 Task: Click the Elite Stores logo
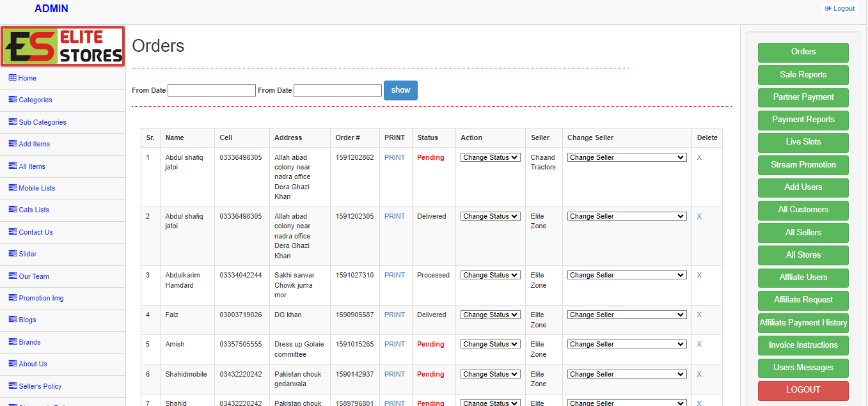(x=63, y=47)
